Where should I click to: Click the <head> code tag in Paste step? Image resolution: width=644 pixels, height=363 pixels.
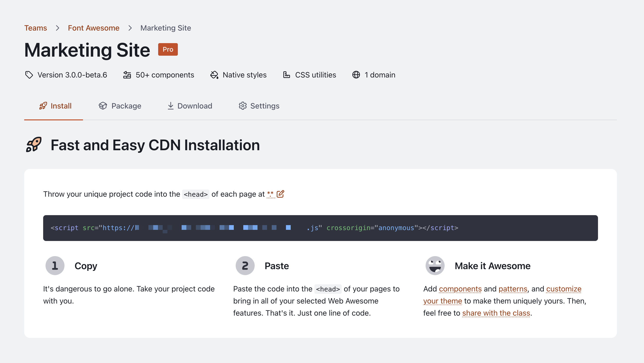click(328, 289)
